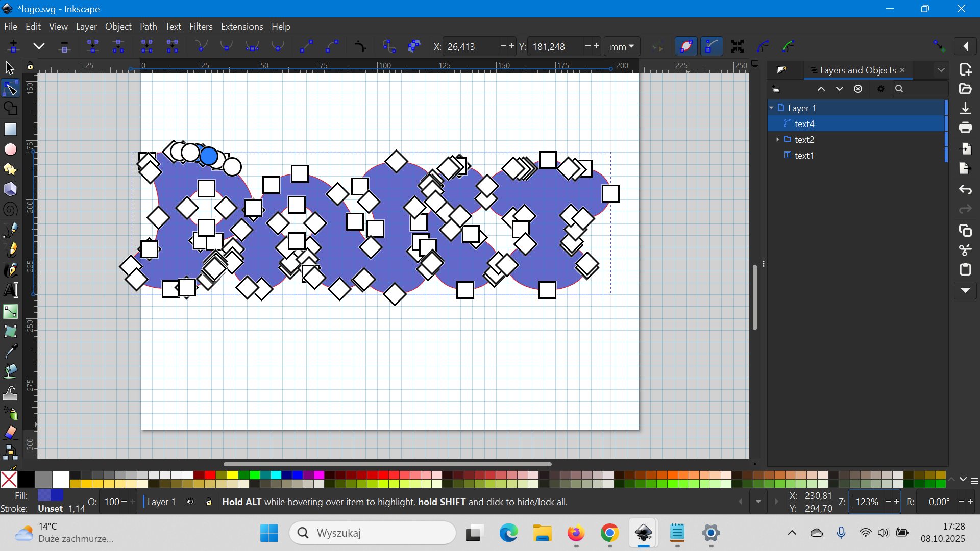Screen dimensions: 980x551
Task: Expand the text2 group
Action: [x=777, y=139]
